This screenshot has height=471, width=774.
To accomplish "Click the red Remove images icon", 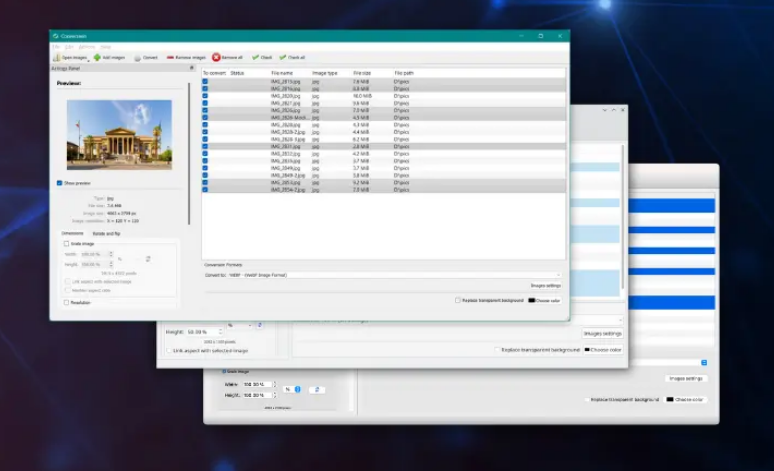I will point(170,58).
